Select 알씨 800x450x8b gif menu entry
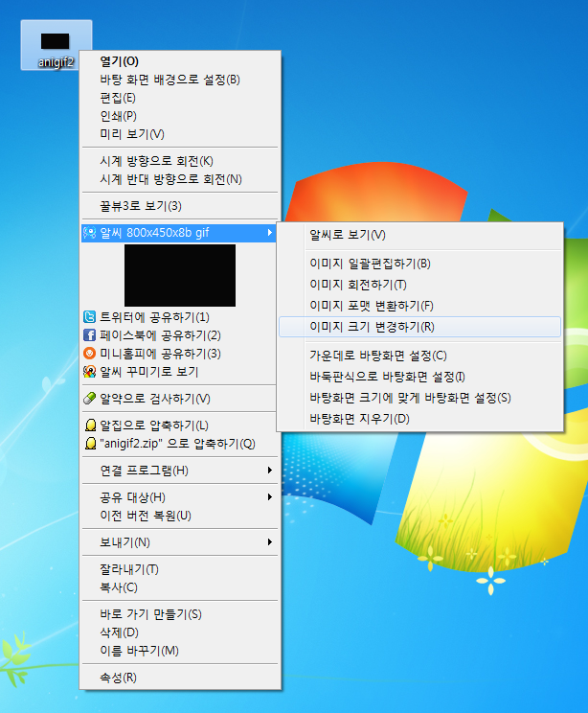The height and width of the screenshot is (713, 588). [x=179, y=233]
